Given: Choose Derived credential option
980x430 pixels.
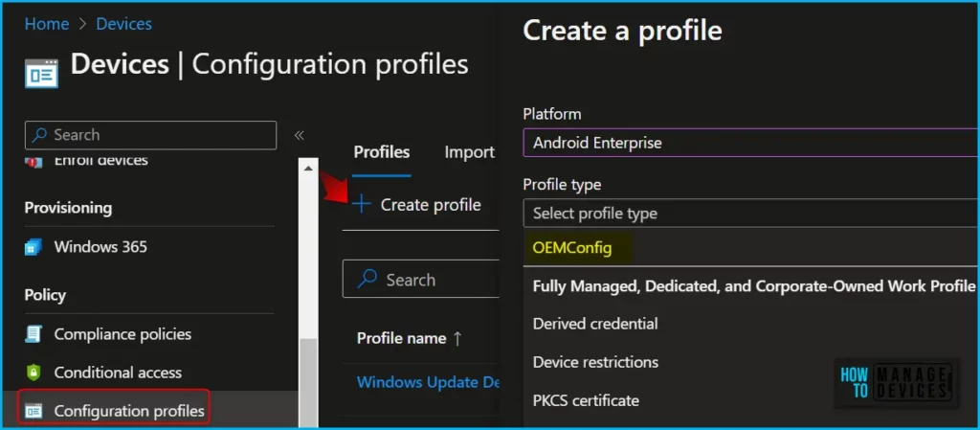Looking at the screenshot, I should click(595, 324).
